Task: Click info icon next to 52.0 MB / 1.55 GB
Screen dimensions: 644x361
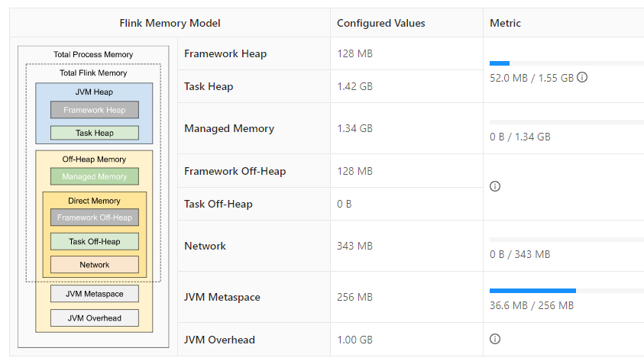Action: tap(582, 78)
